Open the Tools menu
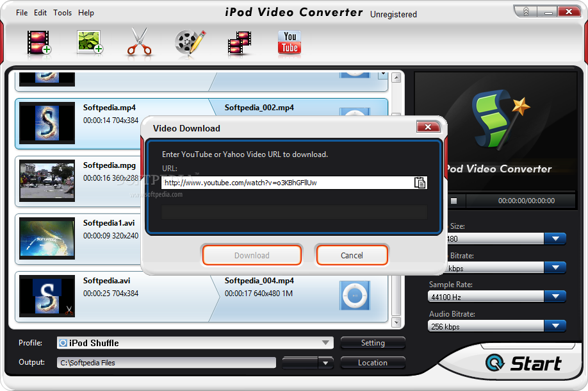 62,13
